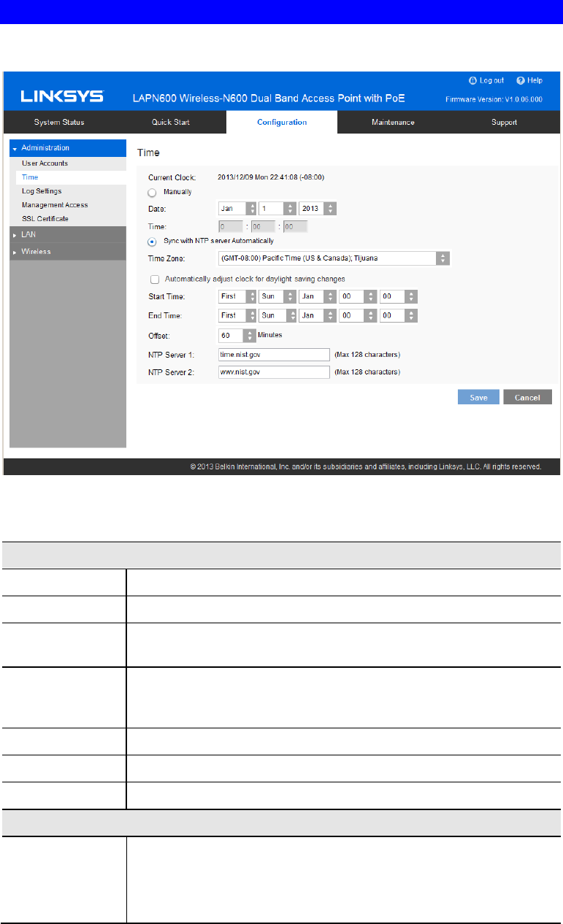Open Start Time minute dropdown
This screenshot has width=563, height=924.
pos(398,296)
